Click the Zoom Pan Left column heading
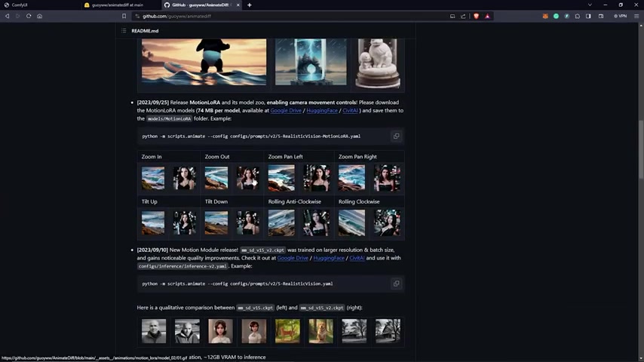This screenshot has height=362, width=644. coord(286,157)
